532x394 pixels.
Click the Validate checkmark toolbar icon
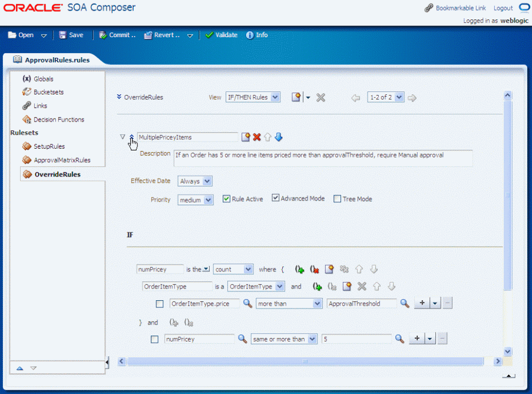point(209,35)
